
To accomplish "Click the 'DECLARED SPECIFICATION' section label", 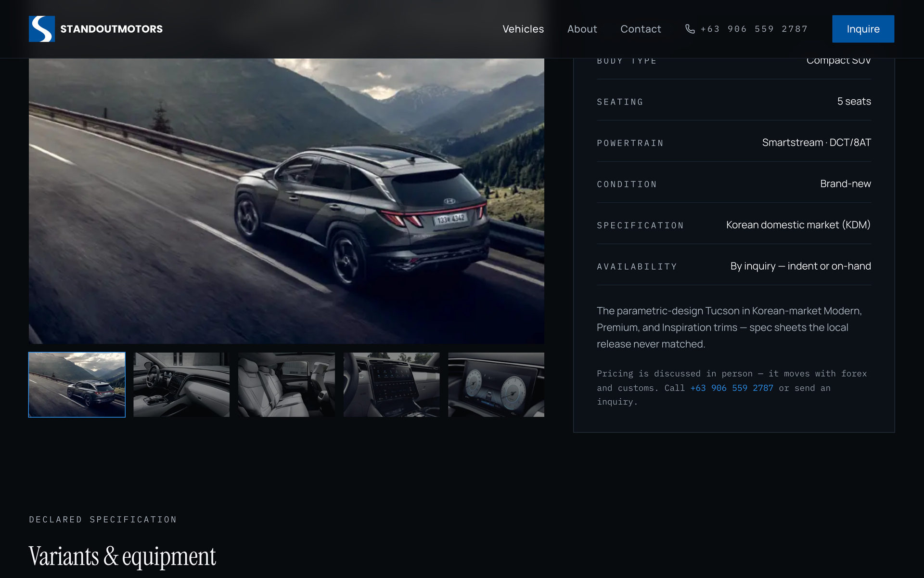I will coord(103,520).
